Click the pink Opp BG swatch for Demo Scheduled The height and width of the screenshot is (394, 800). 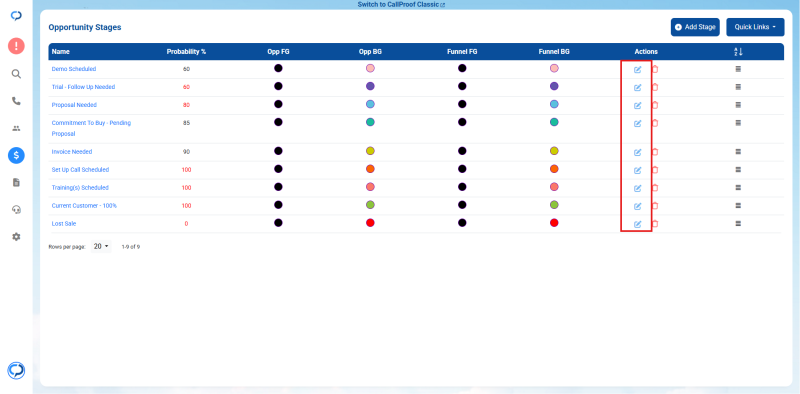(x=370, y=68)
